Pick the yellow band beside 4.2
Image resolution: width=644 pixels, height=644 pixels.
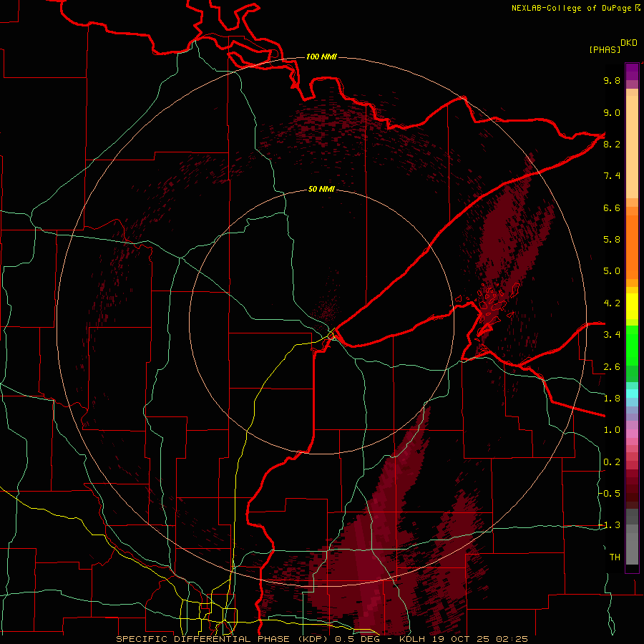pyautogui.click(x=632, y=306)
